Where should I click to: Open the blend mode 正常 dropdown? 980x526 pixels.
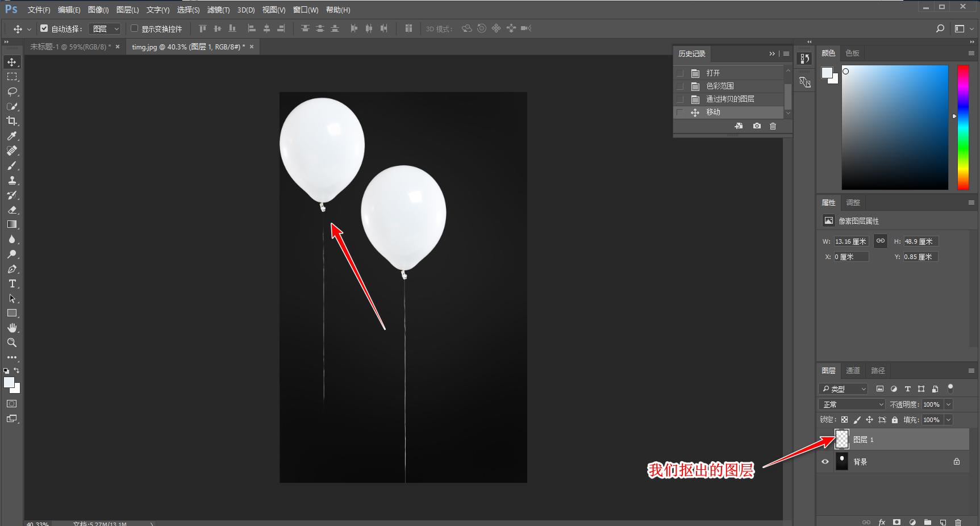(x=852, y=404)
